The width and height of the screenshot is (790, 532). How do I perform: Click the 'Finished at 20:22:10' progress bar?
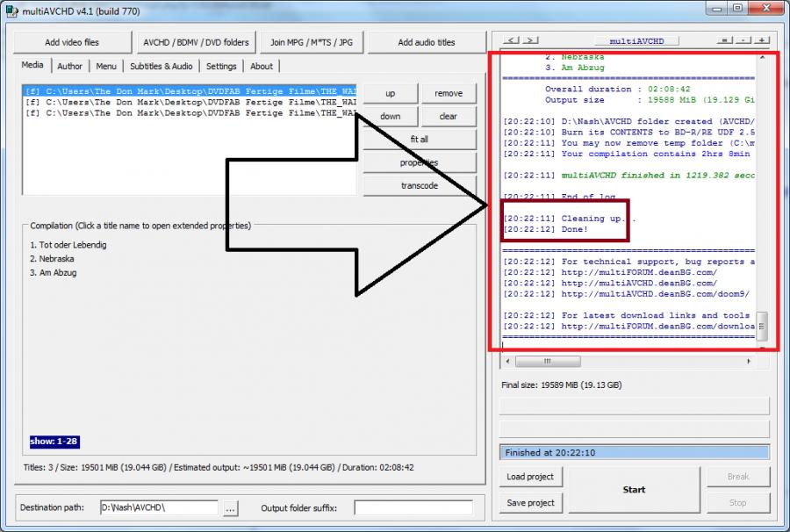635,452
